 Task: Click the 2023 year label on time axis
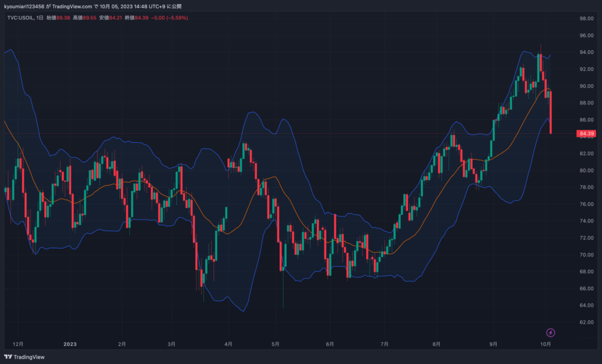70,344
